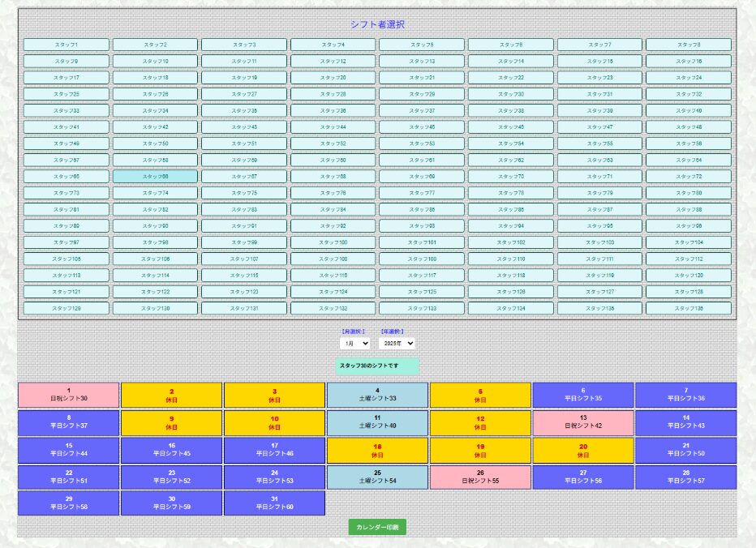This screenshot has width=756, height=548.
Task: Click the day 2 休日 cell
Action: point(171,395)
